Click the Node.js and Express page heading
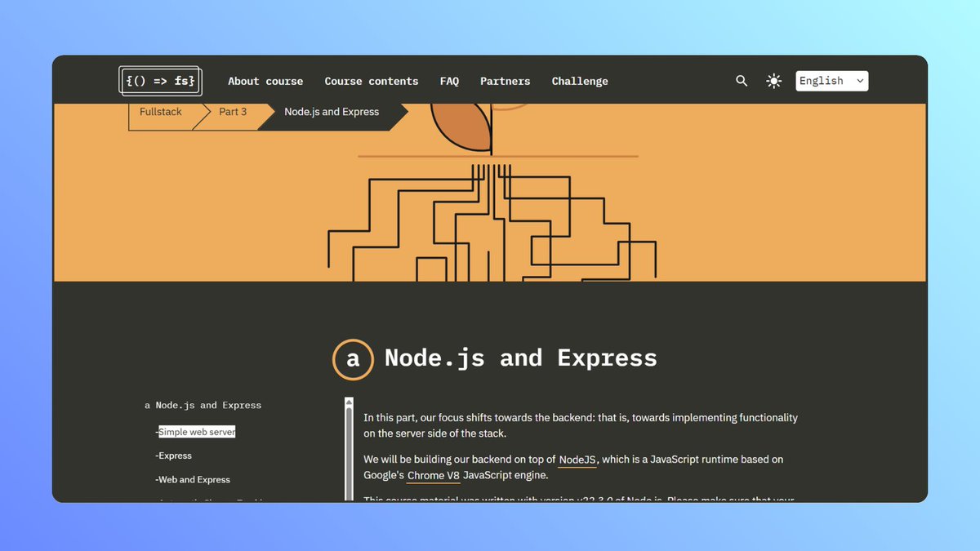 pyautogui.click(x=520, y=358)
